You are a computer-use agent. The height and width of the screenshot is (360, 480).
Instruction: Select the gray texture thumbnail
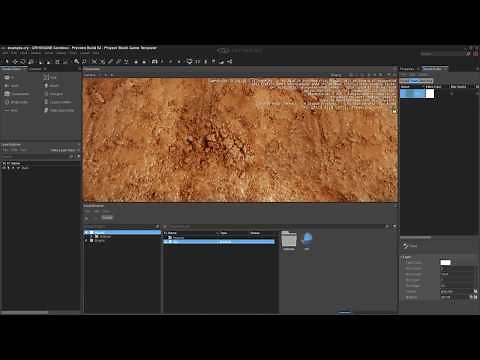289,241
